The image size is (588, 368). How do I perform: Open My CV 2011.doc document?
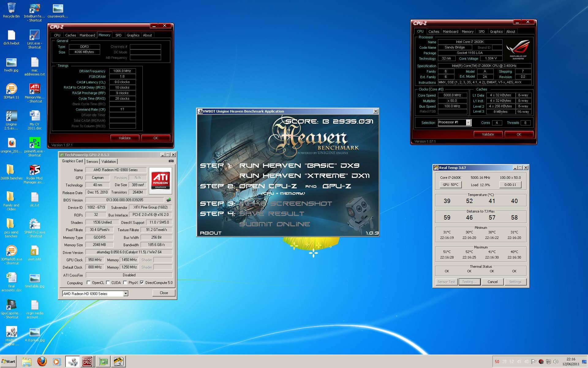coord(35,120)
